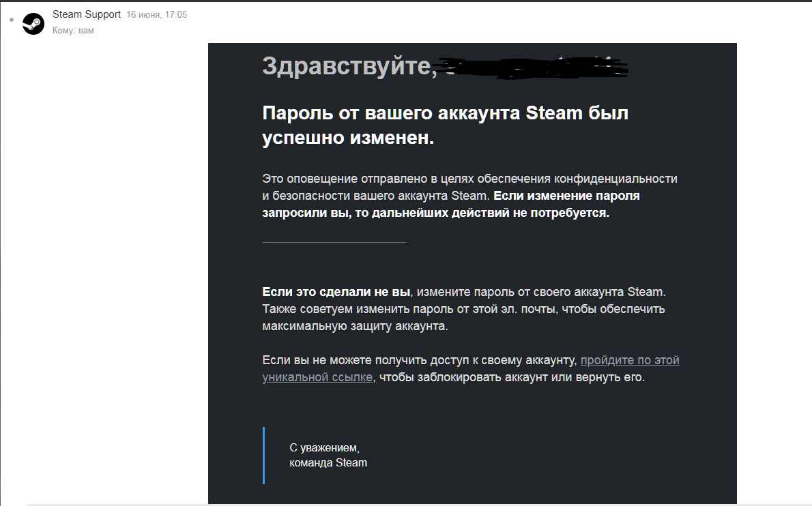Click the paragraph starting Это оповещение отправлено
812x506 pixels.
coord(469,179)
